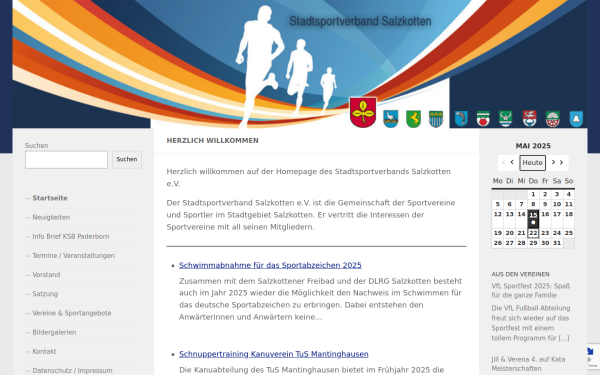The image size is (600, 375).
Task: Open Schnuppertraining Kanuverein TuS Mantinghausen link
Action: click(x=274, y=354)
